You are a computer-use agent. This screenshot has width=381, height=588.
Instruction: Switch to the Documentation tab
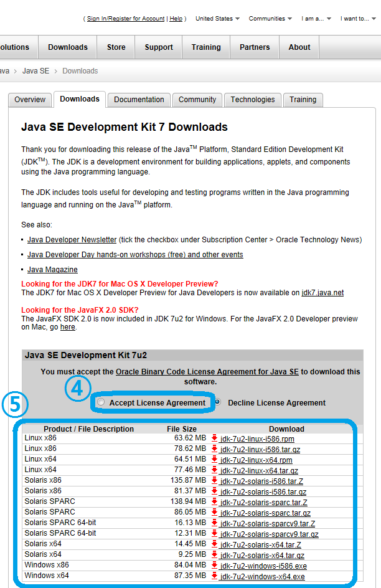click(x=139, y=100)
